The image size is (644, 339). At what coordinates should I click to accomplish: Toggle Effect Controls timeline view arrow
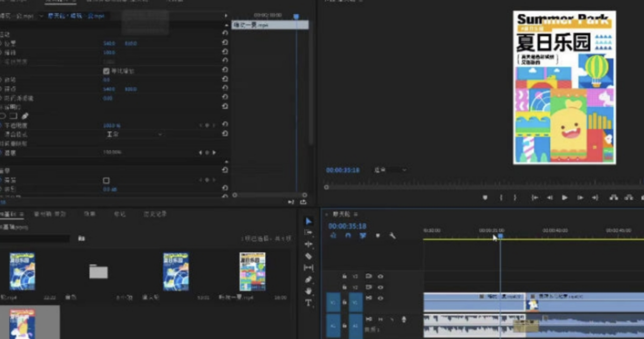pos(226,16)
